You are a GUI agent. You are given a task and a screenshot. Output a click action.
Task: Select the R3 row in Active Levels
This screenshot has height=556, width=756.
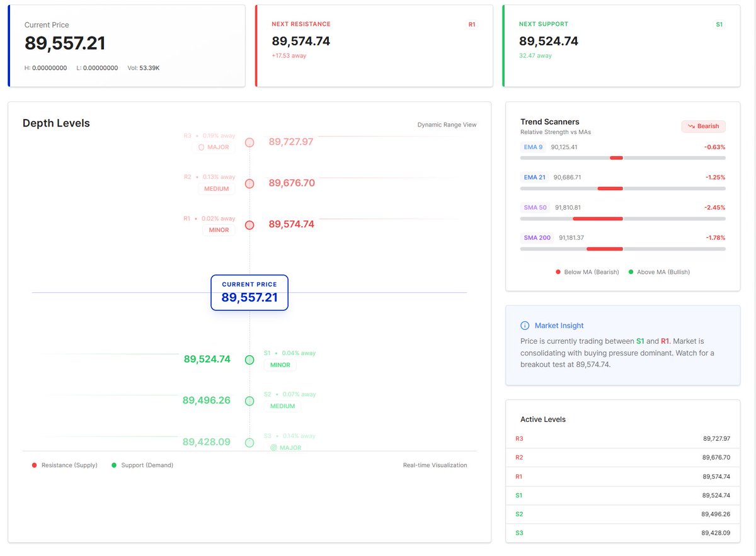(x=623, y=439)
